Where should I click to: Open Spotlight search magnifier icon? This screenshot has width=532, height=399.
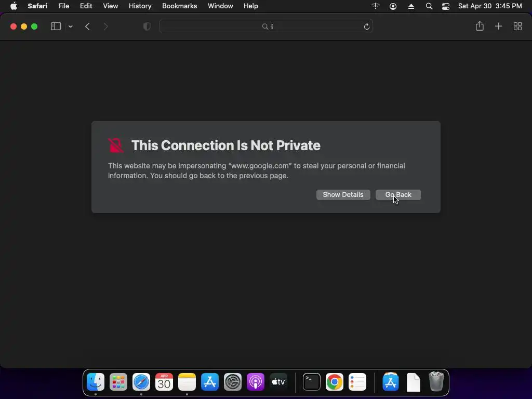coord(429,6)
